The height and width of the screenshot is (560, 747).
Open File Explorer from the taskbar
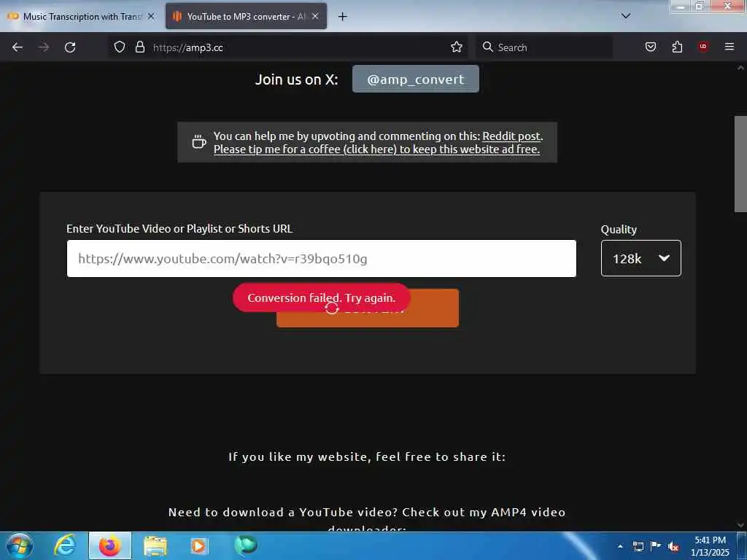[x=155, y=545]
